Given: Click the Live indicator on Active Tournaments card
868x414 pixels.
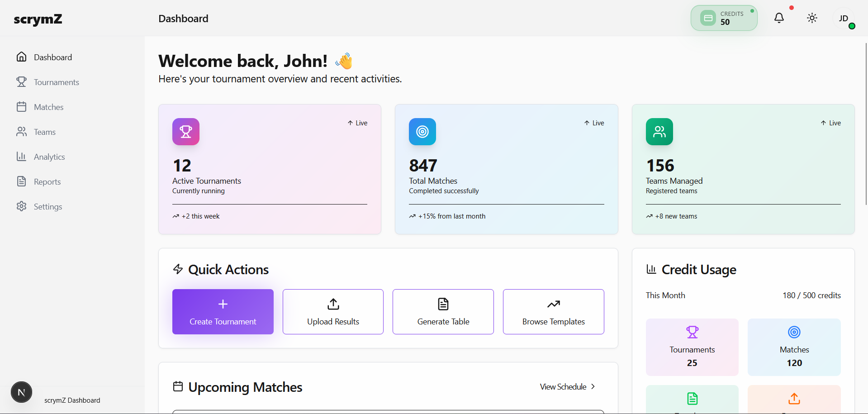Looking at the screenshot, I should [x=357, y=123].
